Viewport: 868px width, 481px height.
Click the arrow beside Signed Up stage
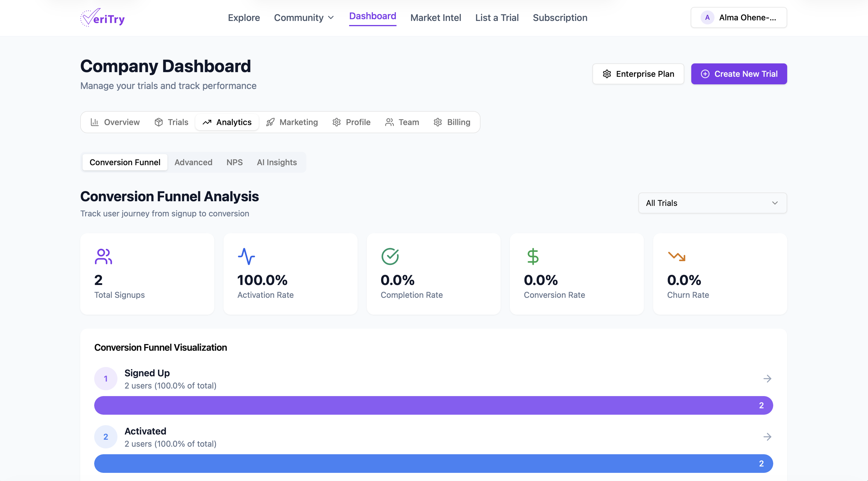[x=767, y=379]
